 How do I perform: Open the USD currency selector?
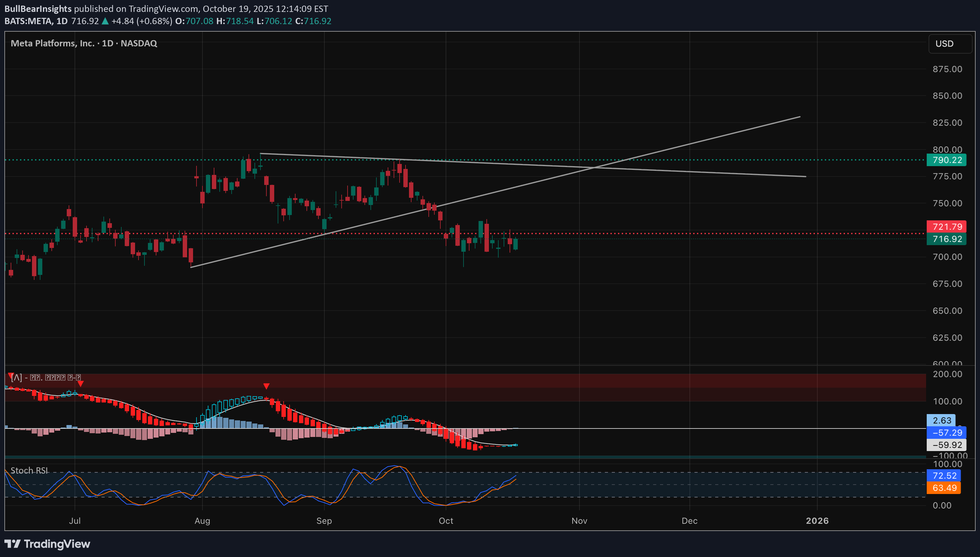pyautogui.click(x=950, y=44)
